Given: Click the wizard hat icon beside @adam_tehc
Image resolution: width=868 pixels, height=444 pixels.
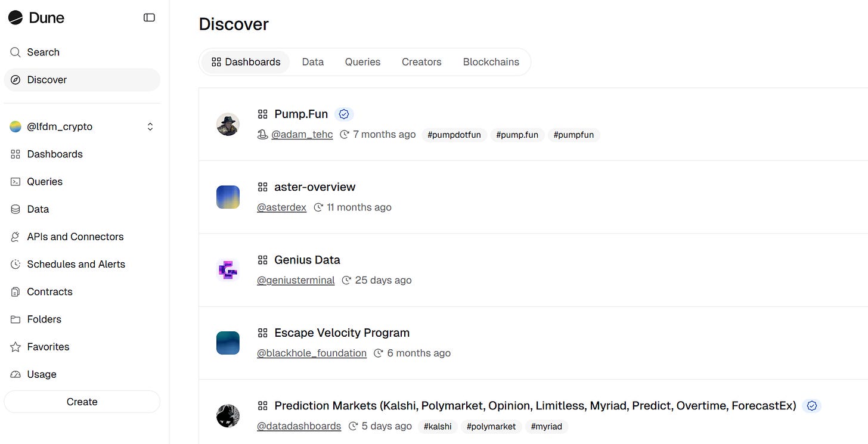Looking at the screenshot, I should click(262, 135).
